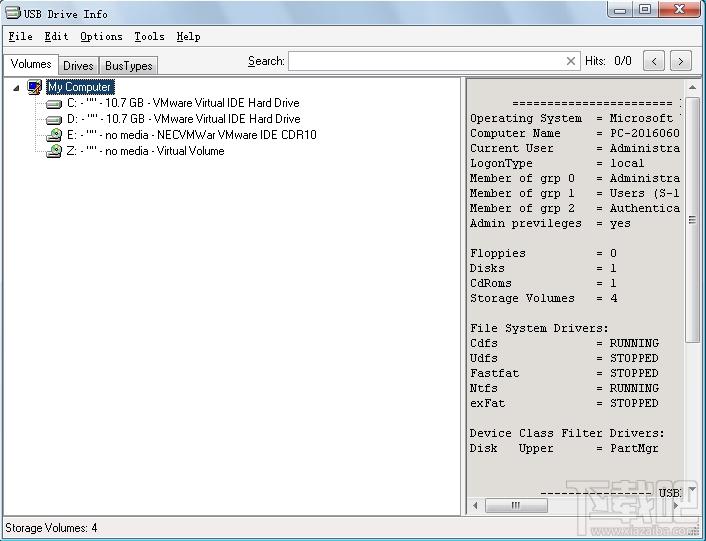
Task: Select the E: NECVMWar VMware IDE CDR10 entry
Action: (x=192, y=135)
